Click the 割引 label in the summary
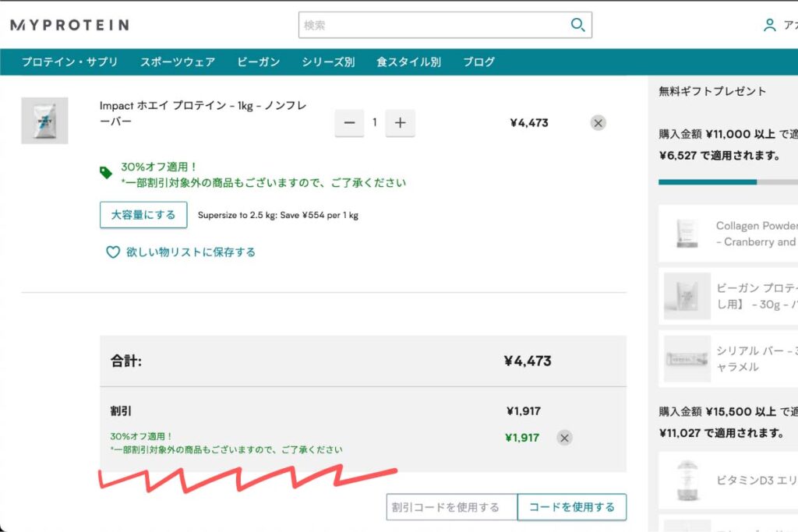 point(121,411)
